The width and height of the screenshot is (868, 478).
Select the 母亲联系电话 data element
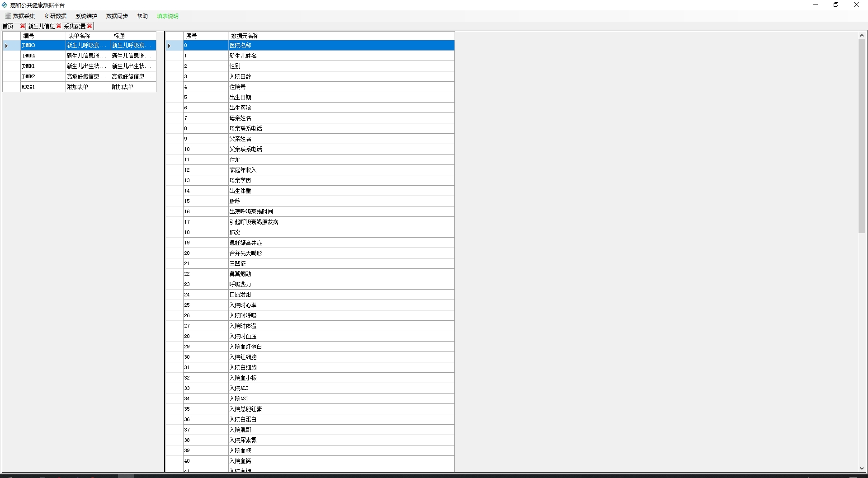coord(341,128)
